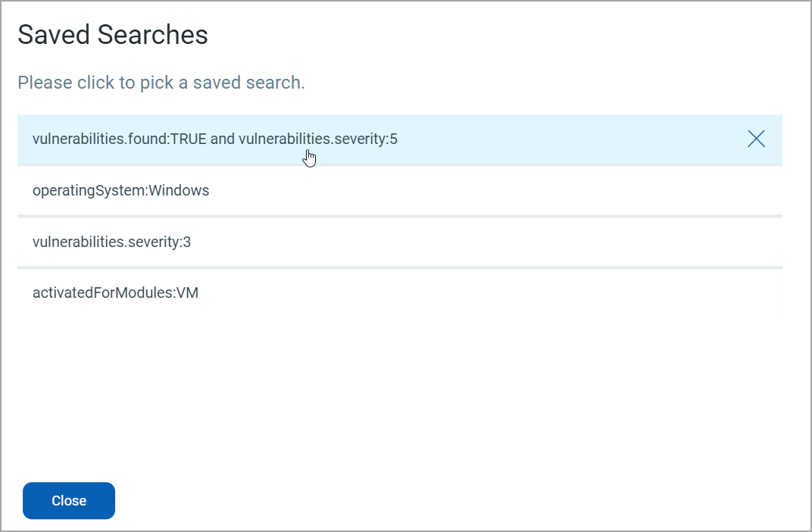Delete the vulnerabilities.severity:5 saved search

click(x=756, y=139)
